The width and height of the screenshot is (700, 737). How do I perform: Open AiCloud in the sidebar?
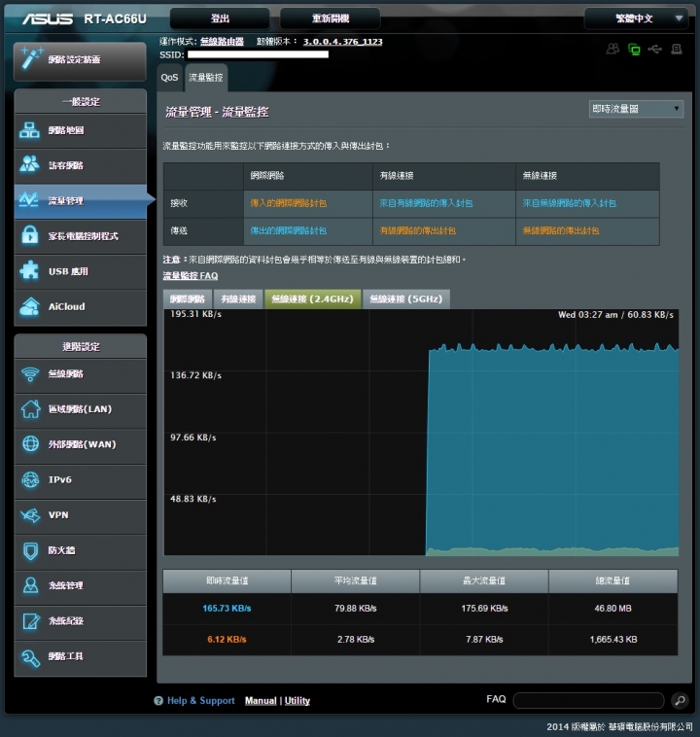[x=80, y=307]
